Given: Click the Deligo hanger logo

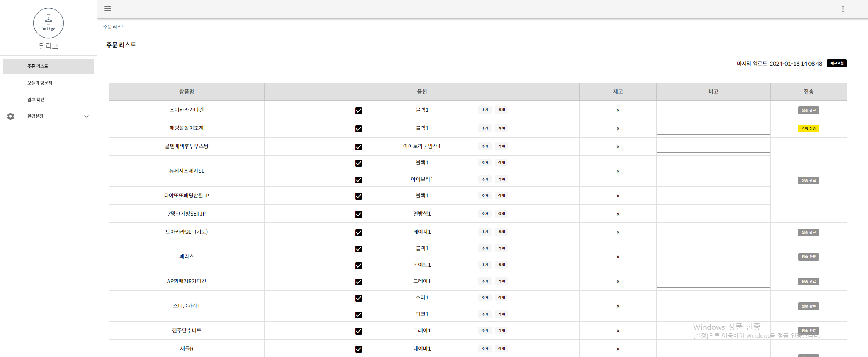Looking at the screenshot, I should coord(49,23).
